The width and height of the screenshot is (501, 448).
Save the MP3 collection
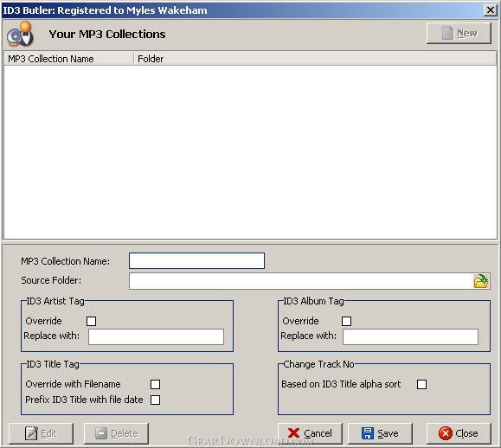coord(380,433)
